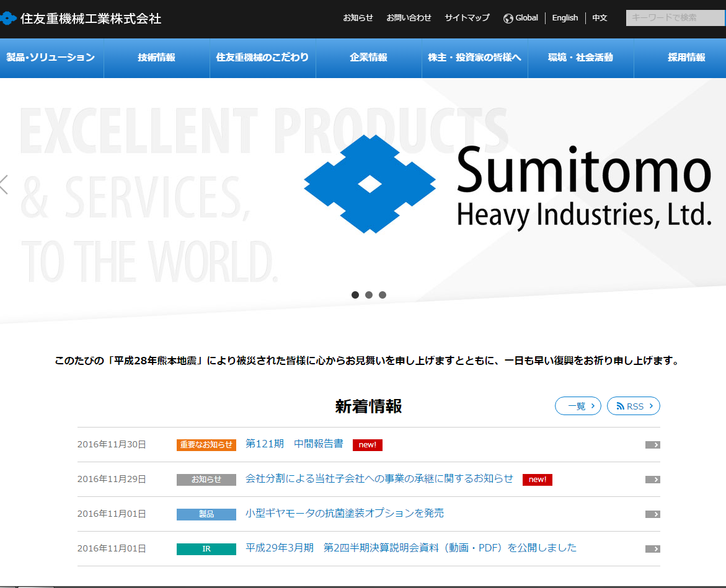Viewport: 726px width, 588px height.
Task: Select the first carousel dot
Action: (x=355, y=295)
